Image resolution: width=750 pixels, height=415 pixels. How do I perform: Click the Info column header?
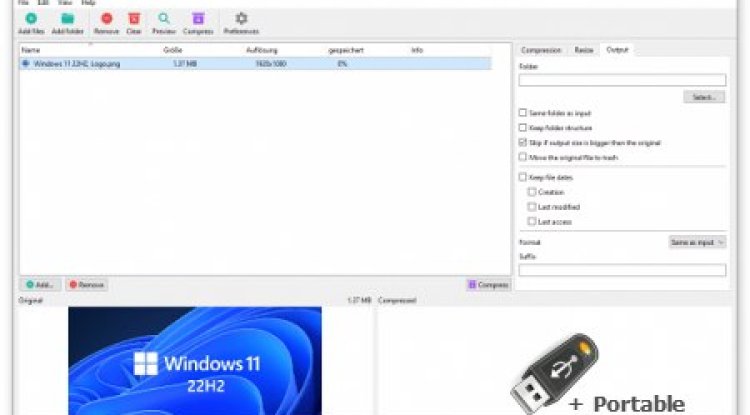(x=417, y=50)
